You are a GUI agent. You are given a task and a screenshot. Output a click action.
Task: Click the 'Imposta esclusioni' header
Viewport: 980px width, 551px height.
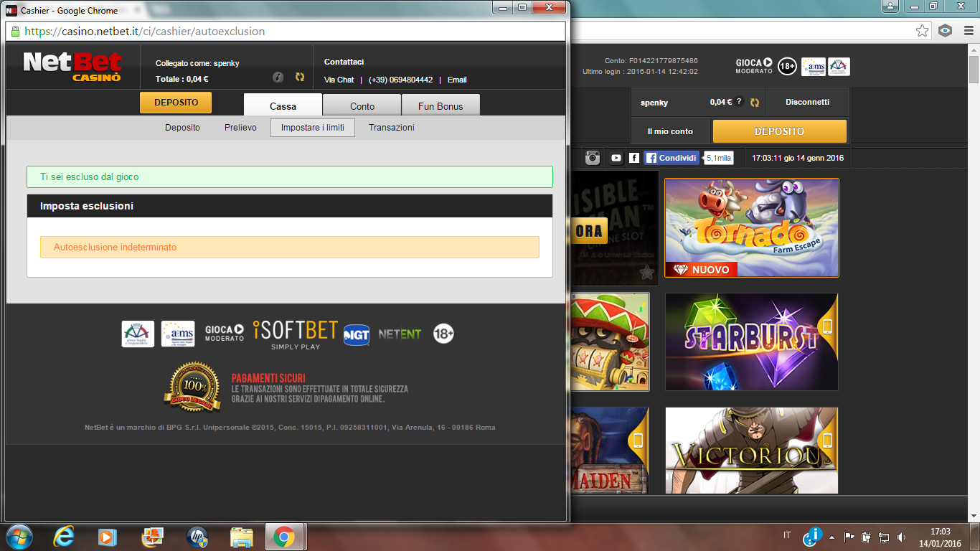(290, 206)
